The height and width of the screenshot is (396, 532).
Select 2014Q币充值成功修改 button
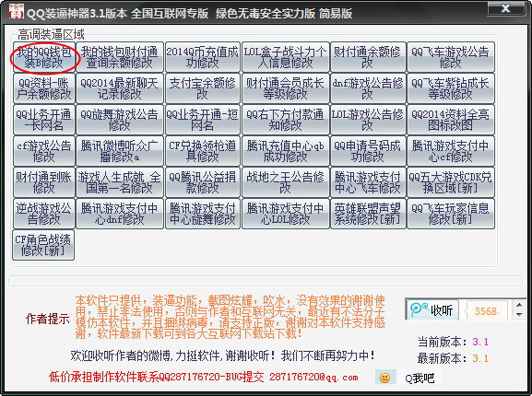pyautogui.click(x=203, y=57)
